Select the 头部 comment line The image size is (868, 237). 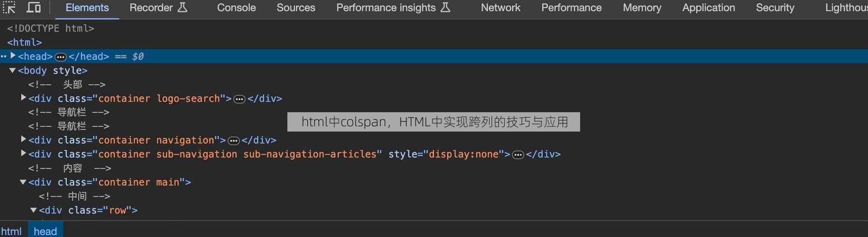67,85
